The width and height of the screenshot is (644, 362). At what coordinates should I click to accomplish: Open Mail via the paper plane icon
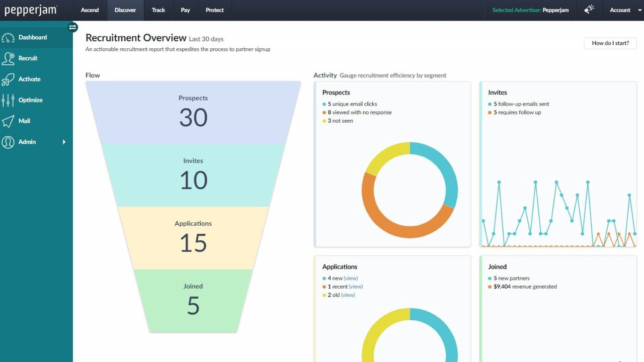9,121
